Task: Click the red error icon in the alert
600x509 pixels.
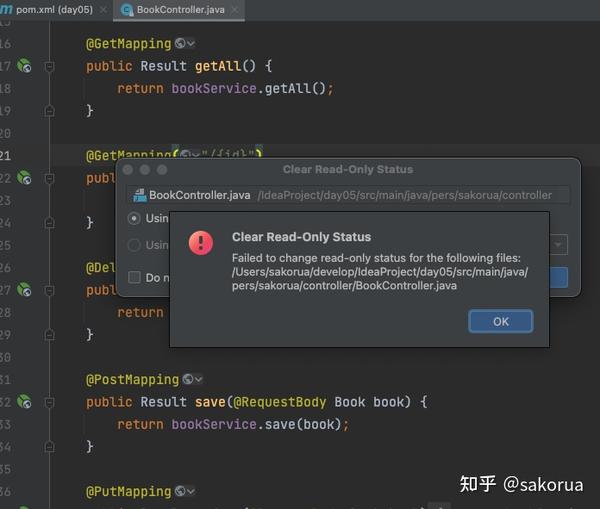Action: (x=201, y=242)
